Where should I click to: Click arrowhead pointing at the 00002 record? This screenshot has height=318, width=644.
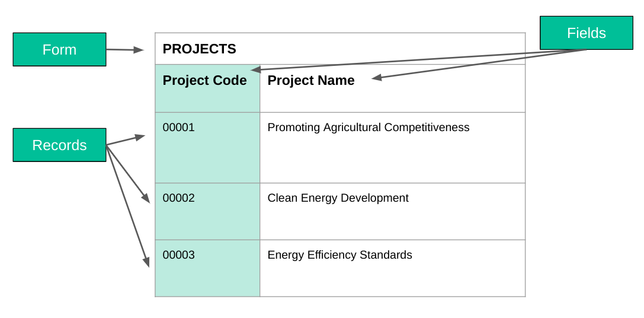pos(146,198)
